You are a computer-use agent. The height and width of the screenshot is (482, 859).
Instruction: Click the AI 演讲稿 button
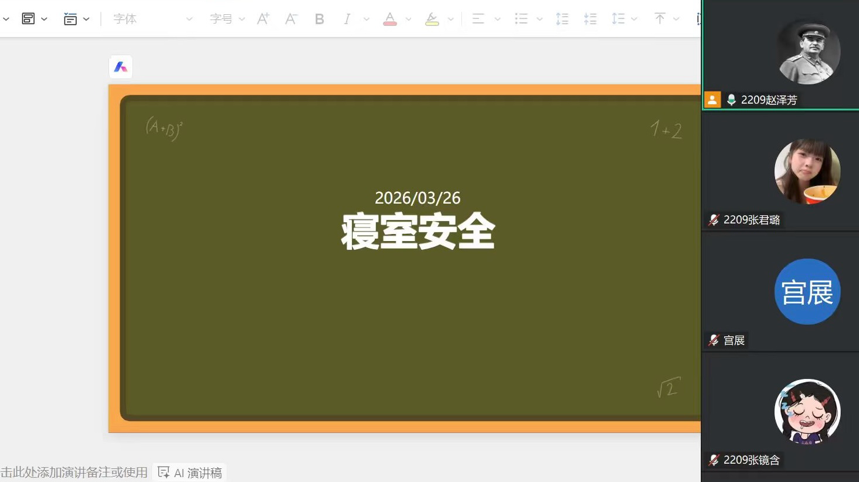pos(190,472)
